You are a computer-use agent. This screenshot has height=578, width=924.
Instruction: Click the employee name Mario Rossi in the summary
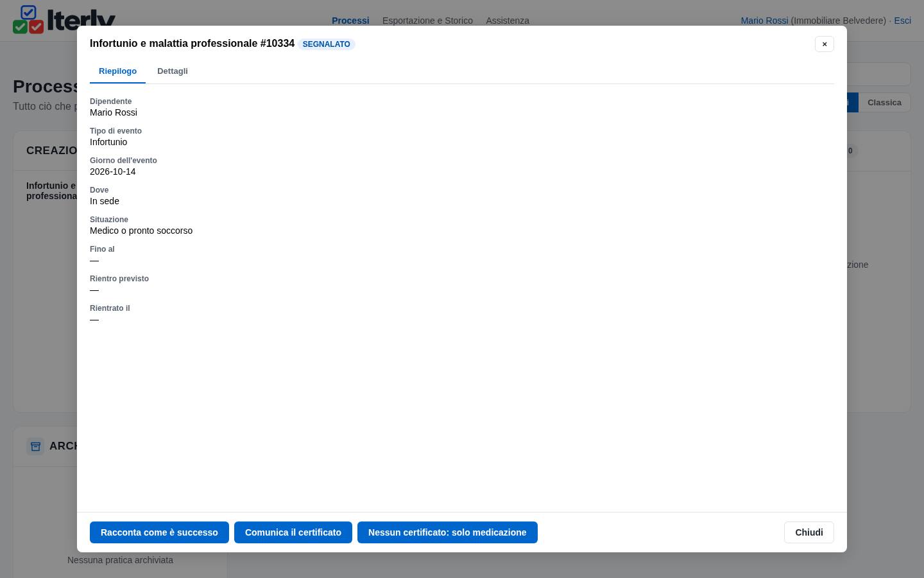[114, 112]
